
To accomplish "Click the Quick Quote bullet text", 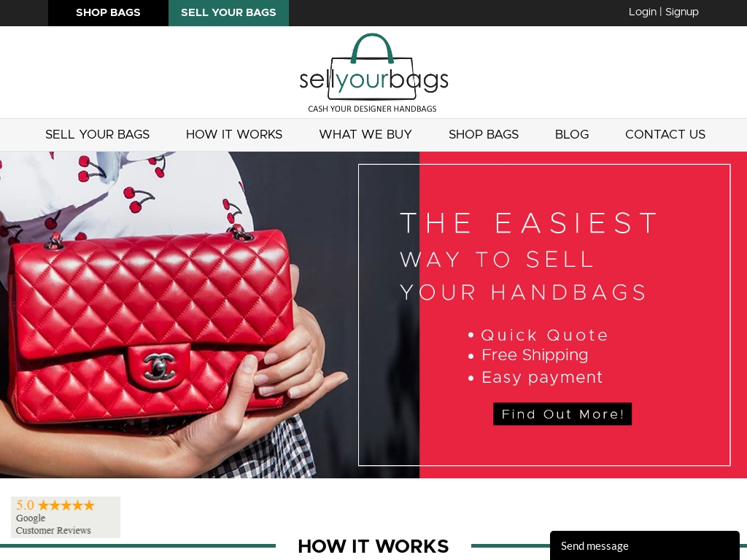I will [x=544, y=335].
